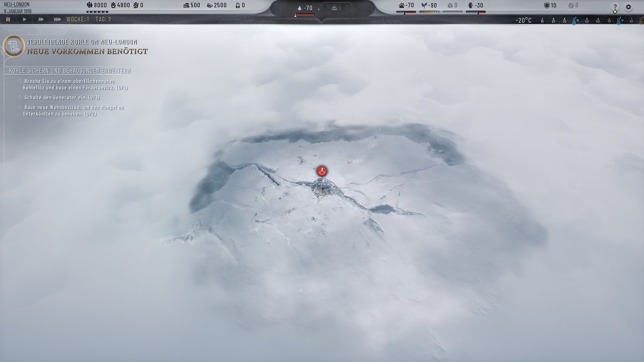Click the prefabs icon showing 2500
This screenshot has width=644, height=362.
(x=209, y=6)
